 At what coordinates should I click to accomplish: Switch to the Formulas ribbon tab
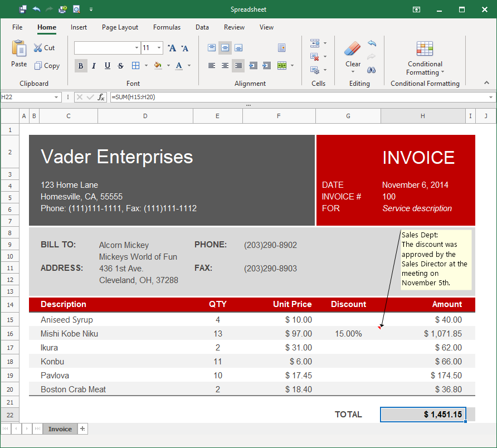167,27
